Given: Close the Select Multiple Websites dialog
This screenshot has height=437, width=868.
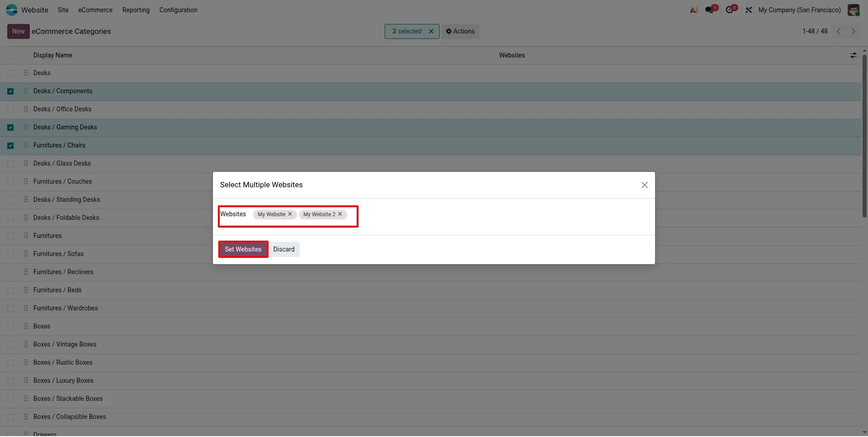Looking at the screenshot, I should 645,185.
